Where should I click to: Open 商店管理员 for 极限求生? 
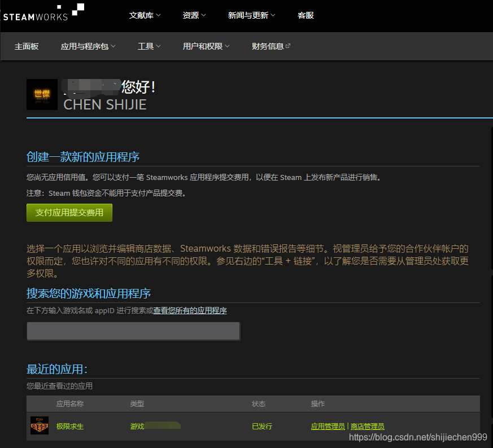pyautogui.click(x=367, y=427)
